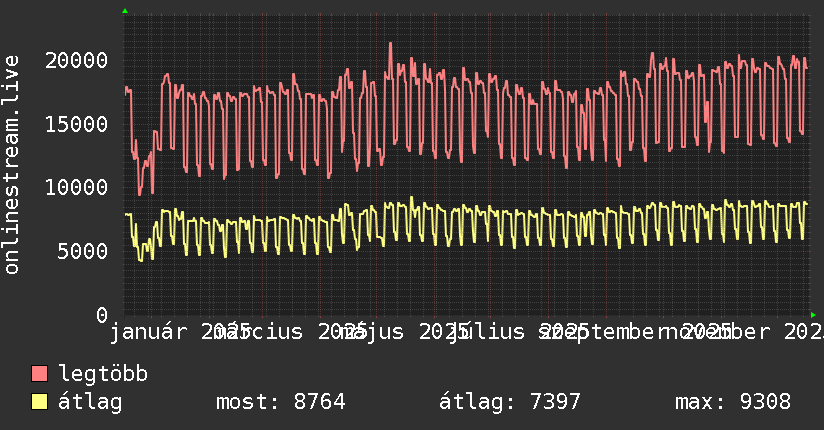Click the 5000 y-axis label
The width and height of the screenshot is (824, 430).
(x=83, y=251)
